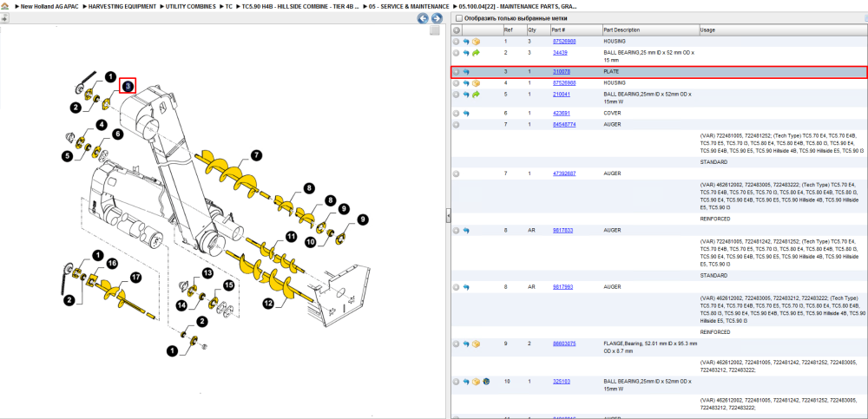Select callout 6 in the diagram
The height and width of the screenshot is (419, 868).
pyautogui.click(x=117, y=134)
